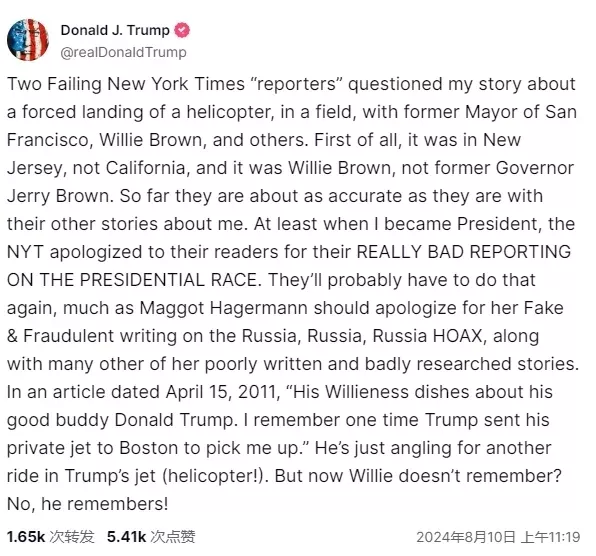Click the 上午11:19 post time
This screenshot has width=596, height=556.
tap(551, 537)
